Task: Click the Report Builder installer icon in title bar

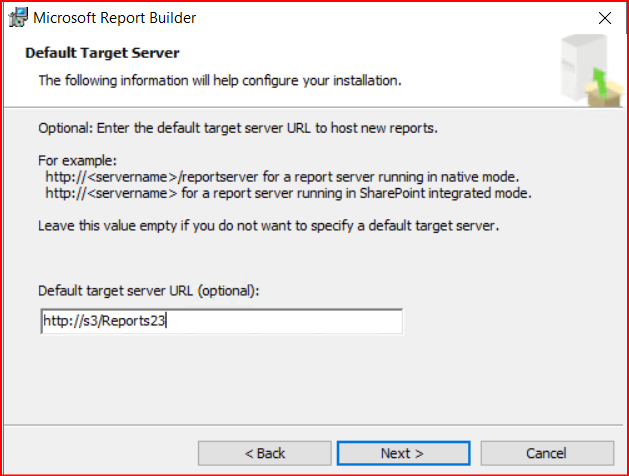Action: (x=18, y=18)
